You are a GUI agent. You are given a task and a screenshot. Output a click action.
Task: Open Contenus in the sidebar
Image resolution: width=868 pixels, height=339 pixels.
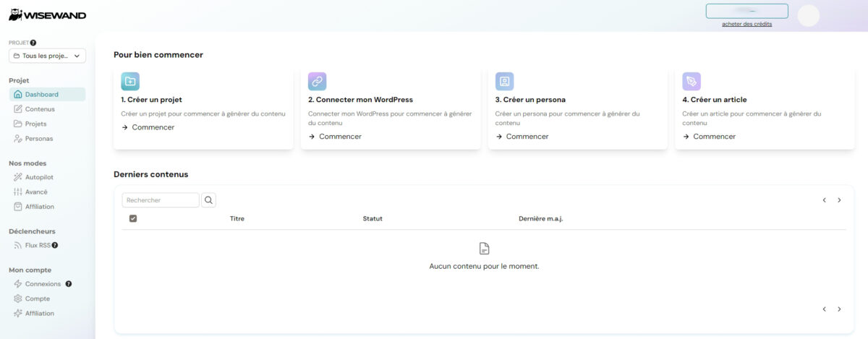point(40,109)
